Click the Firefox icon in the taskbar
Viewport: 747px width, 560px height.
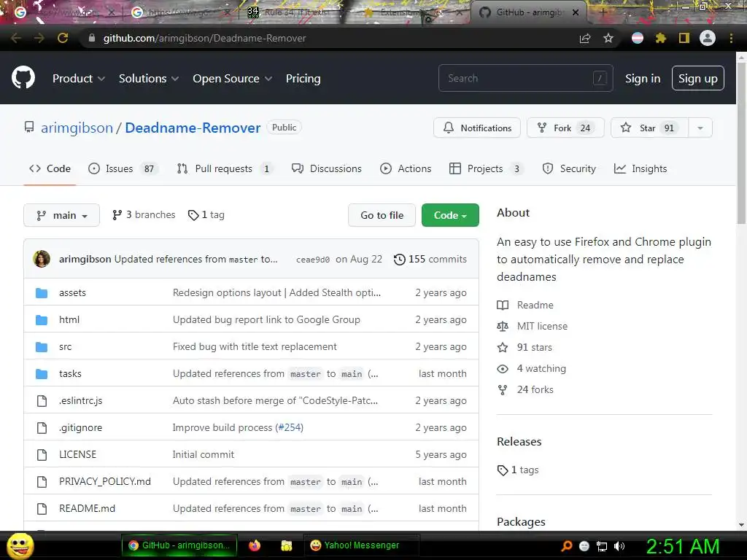(x=255, y=545)
